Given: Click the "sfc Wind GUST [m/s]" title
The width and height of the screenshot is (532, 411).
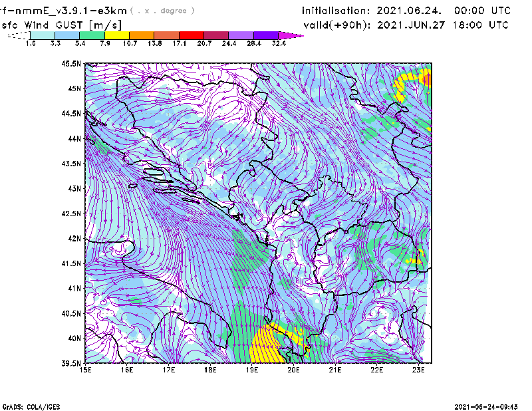Looking at the screenshot, I should (61, 25).
